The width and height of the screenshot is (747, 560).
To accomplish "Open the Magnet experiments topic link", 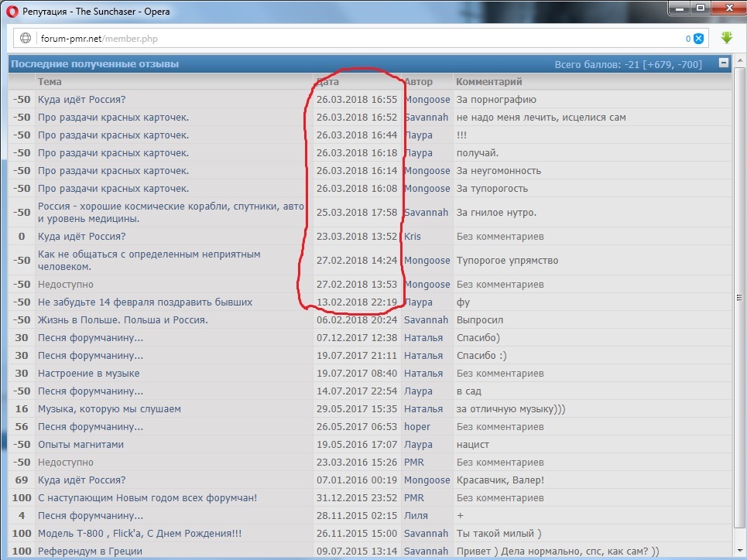I will [81, 445].
